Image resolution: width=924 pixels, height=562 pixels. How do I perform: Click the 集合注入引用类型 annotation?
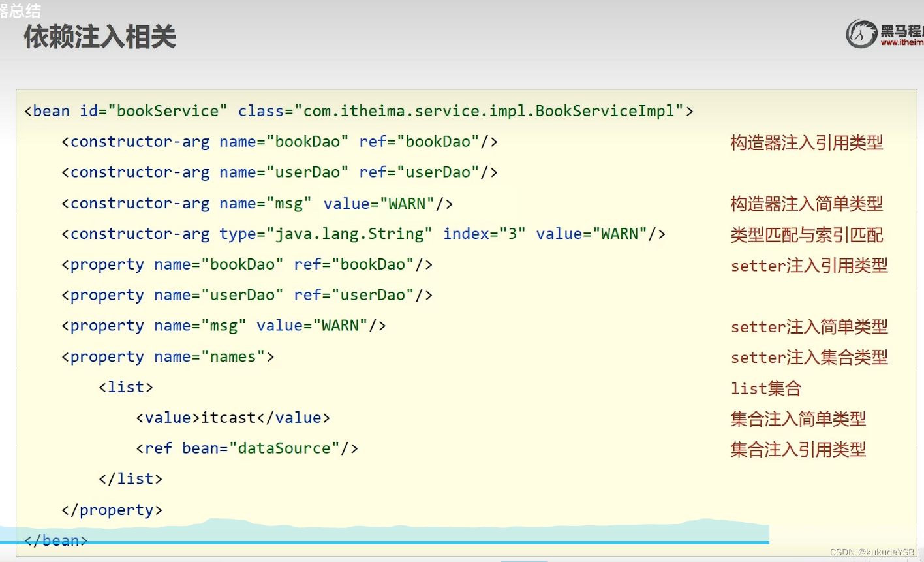798,449
